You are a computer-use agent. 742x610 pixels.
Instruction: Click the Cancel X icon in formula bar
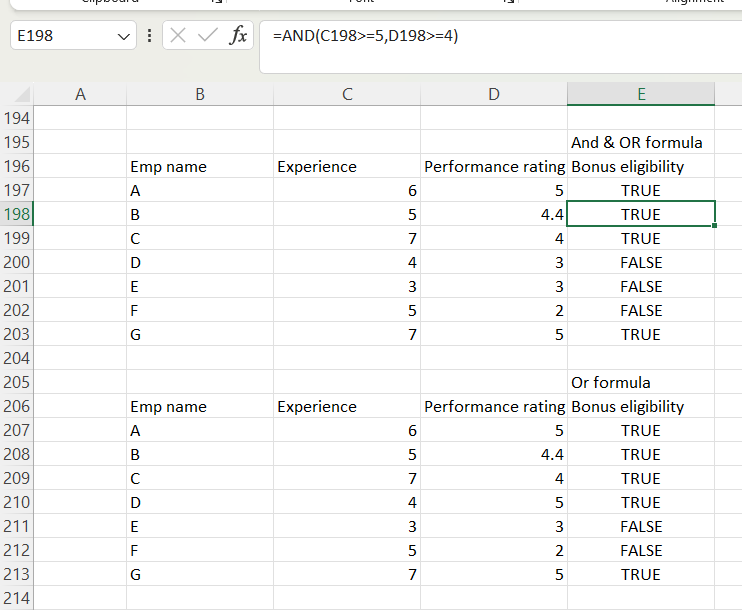[x=178, y=36]
